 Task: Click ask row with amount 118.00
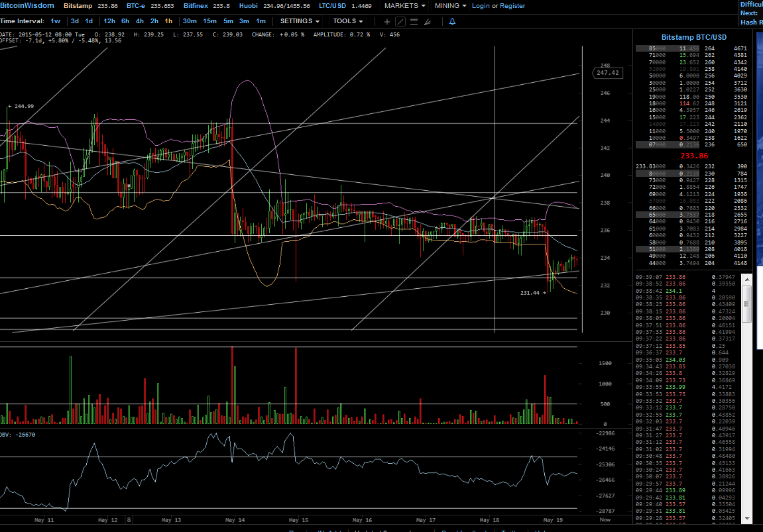[x=691, y=97]
